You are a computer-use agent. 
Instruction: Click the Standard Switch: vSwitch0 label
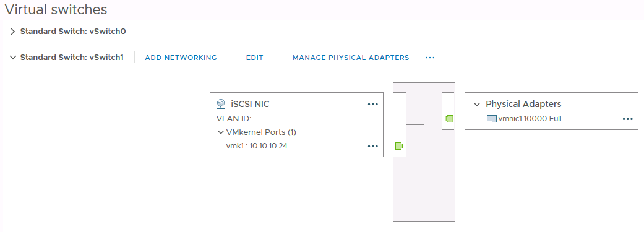tap(73, 32)
